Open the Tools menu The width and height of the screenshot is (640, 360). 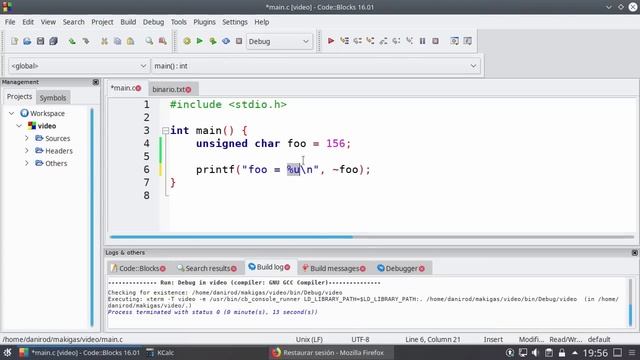point(178,22)
